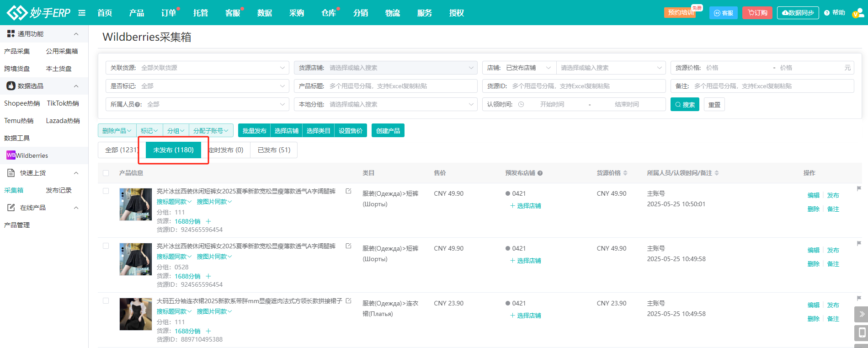Open the 分配子账号 dropdown button
This screenshot has width=868, height=348.
click(211, 131)
